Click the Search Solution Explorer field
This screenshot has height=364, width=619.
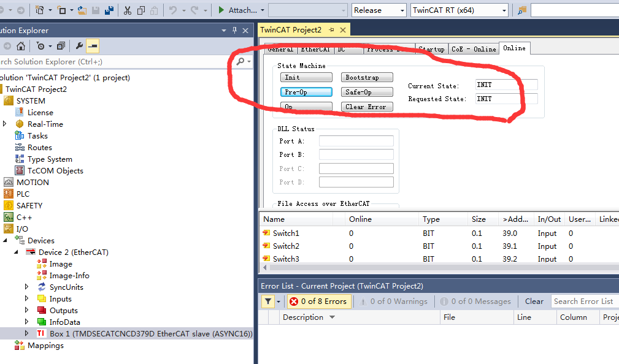[117, 61]
